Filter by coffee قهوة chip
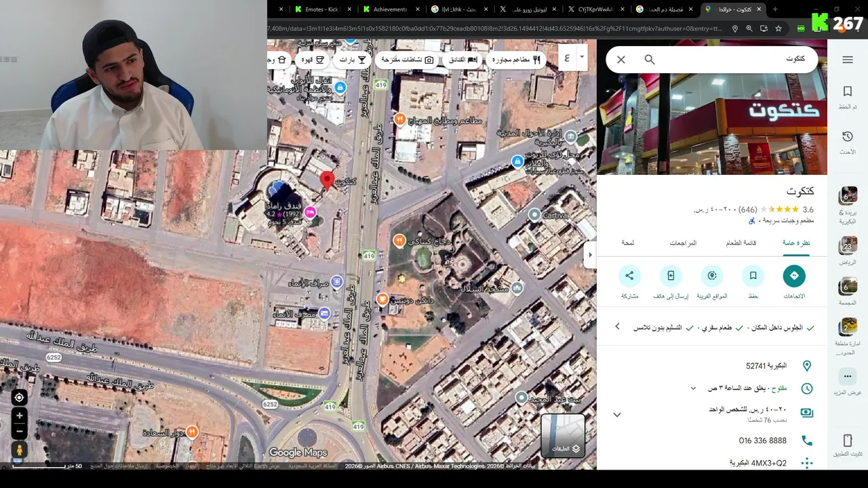The width and height of the screenshot is (868, 488). (x=313, y=60)
